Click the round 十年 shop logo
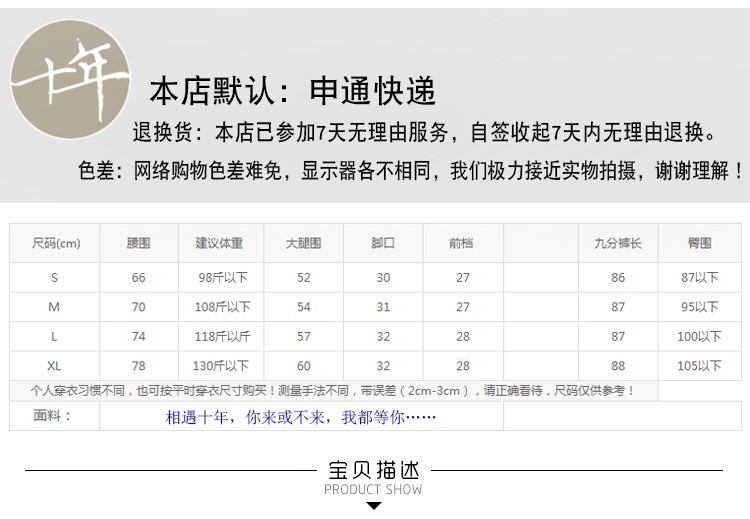This screenshot has width=750, height=519. tap(70, 79)
